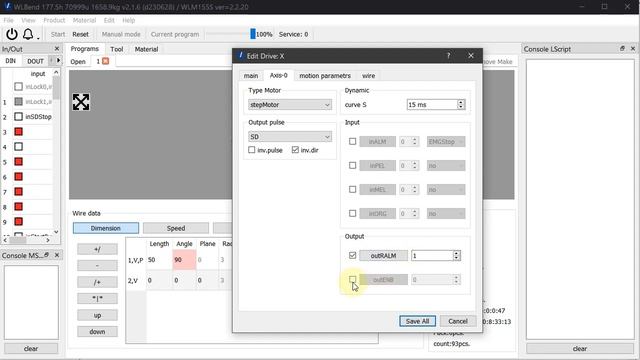Toggle red indicator on row 3
Screen dimensions: 640x360
tap(18, 131)
